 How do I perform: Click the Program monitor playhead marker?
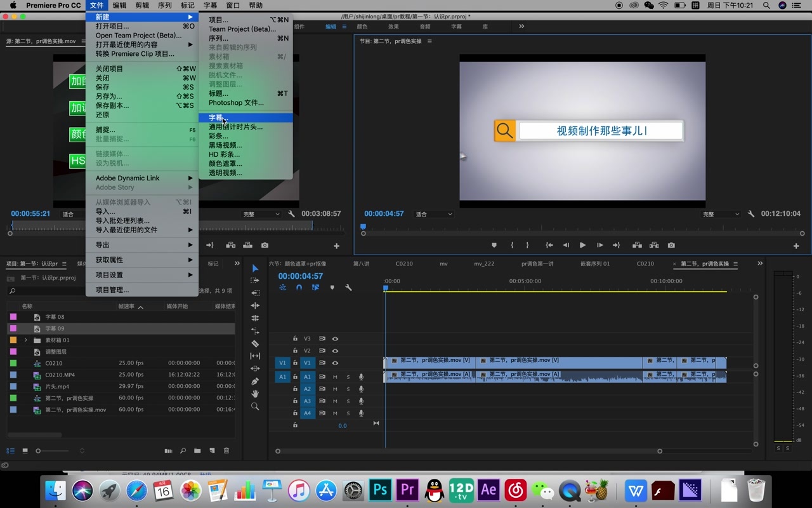(x=363, y=227)
